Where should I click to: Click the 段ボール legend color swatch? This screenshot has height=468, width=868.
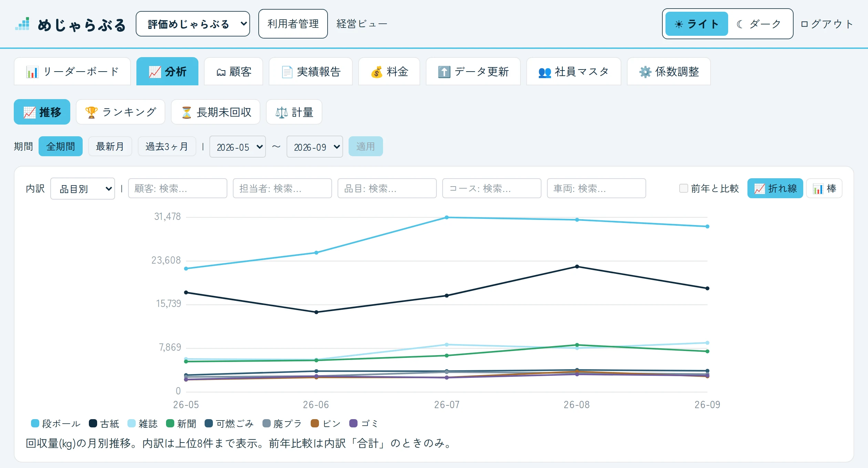(x=35, y=423)
